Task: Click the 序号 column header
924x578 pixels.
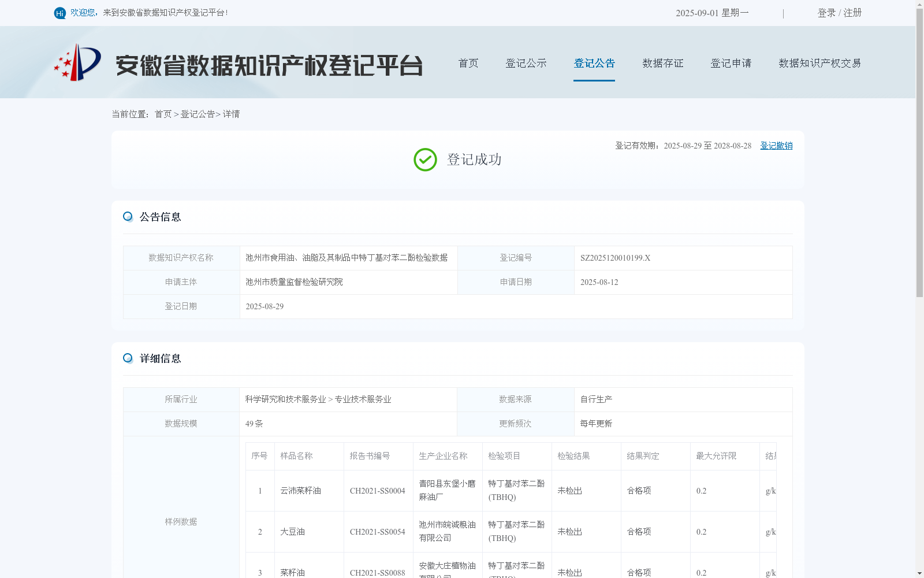Action: [x=260, y=456]
